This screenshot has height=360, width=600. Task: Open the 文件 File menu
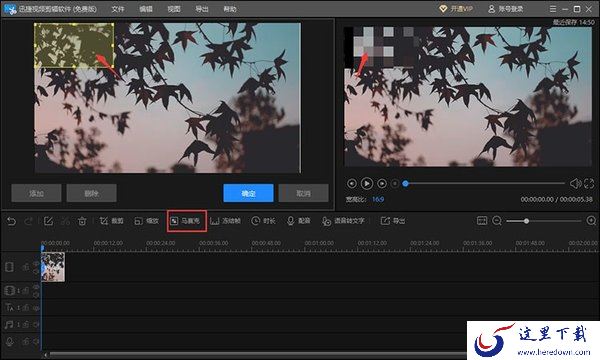[x=118, y=9]
